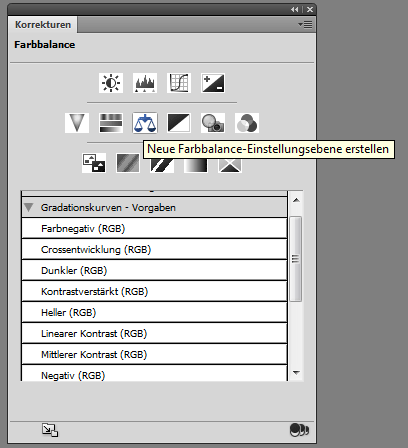Apply the Dunkler (RGB) preset

154,270
